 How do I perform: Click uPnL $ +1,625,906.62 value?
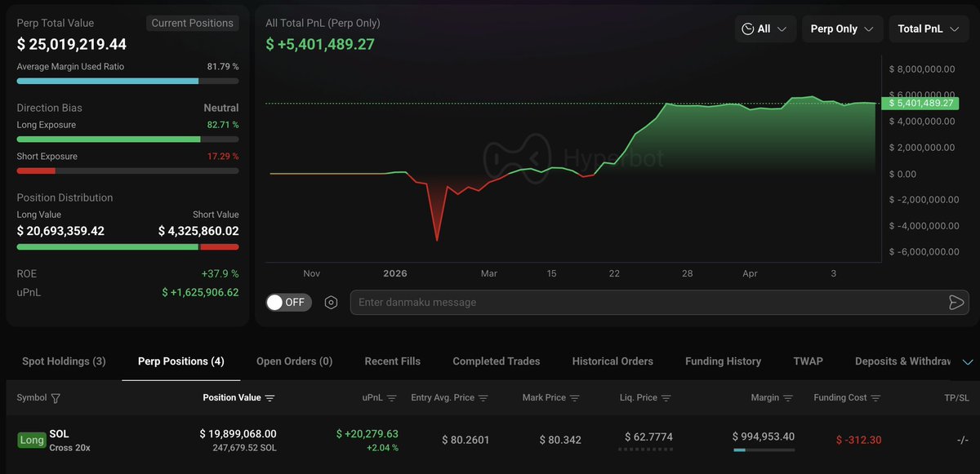(x=200, y=292)
